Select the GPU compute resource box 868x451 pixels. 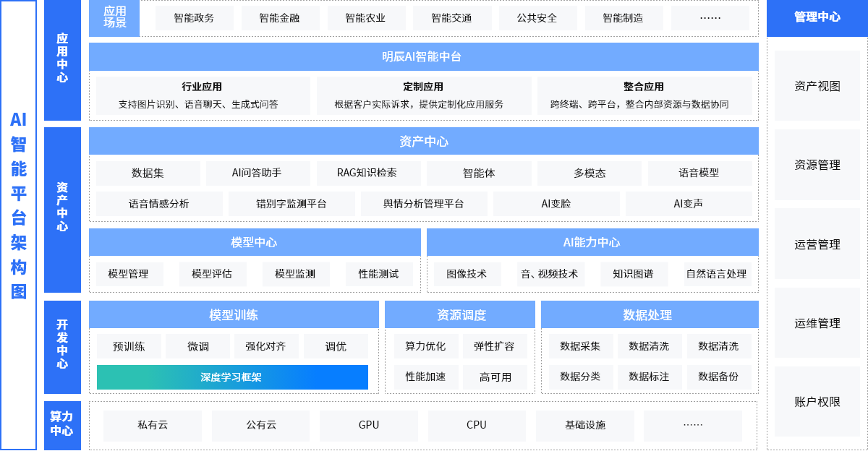(x=368, y=426)
